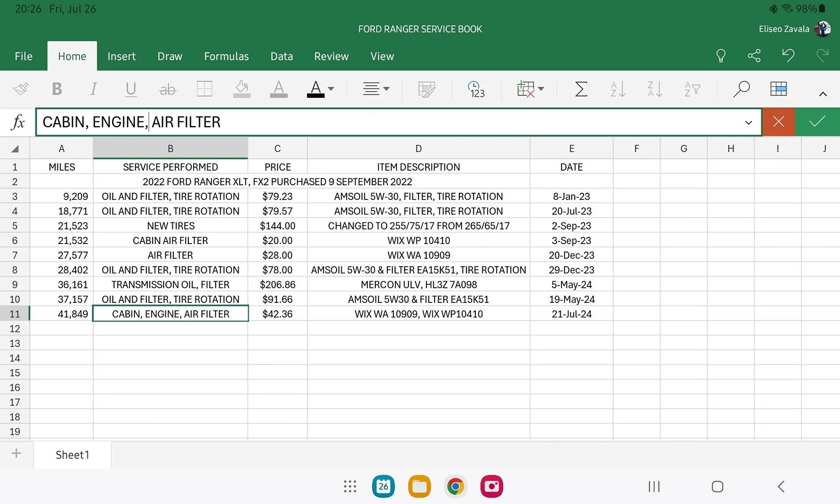Switch to the Insert tab
The width and height of the screenshot is (840, 504).
click(x=122, y=56)
